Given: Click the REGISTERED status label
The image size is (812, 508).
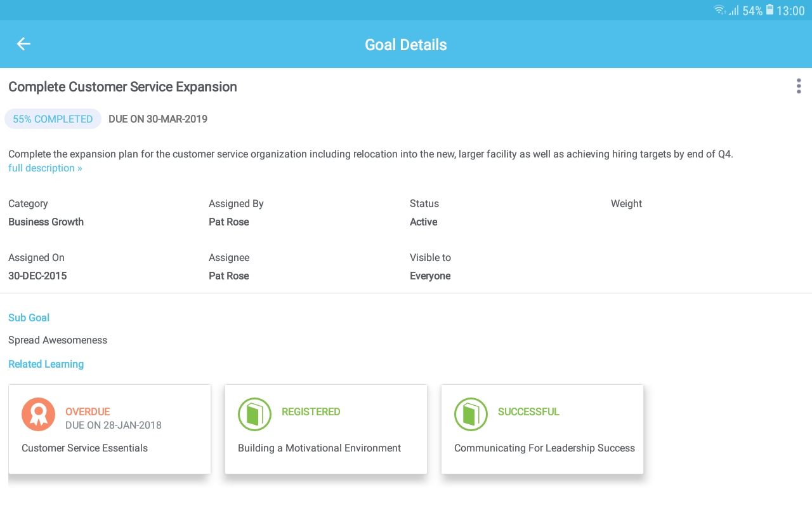Looking at the screenshot, I should [x=311, y=411].
